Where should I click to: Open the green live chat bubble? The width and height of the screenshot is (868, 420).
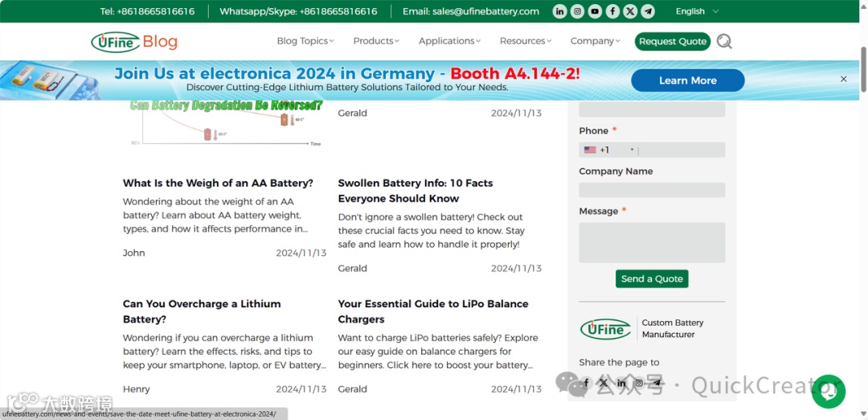[x=829, y=392]
